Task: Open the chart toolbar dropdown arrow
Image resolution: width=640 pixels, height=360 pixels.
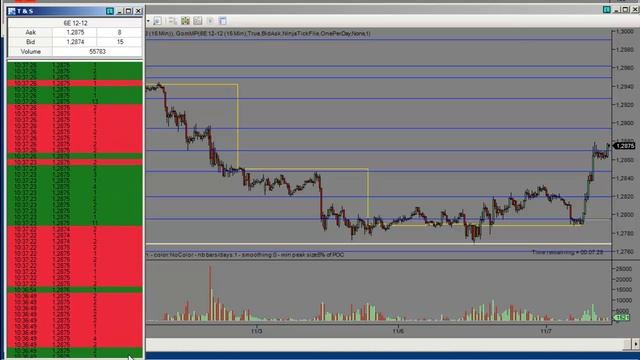Action: coord(148,21)
